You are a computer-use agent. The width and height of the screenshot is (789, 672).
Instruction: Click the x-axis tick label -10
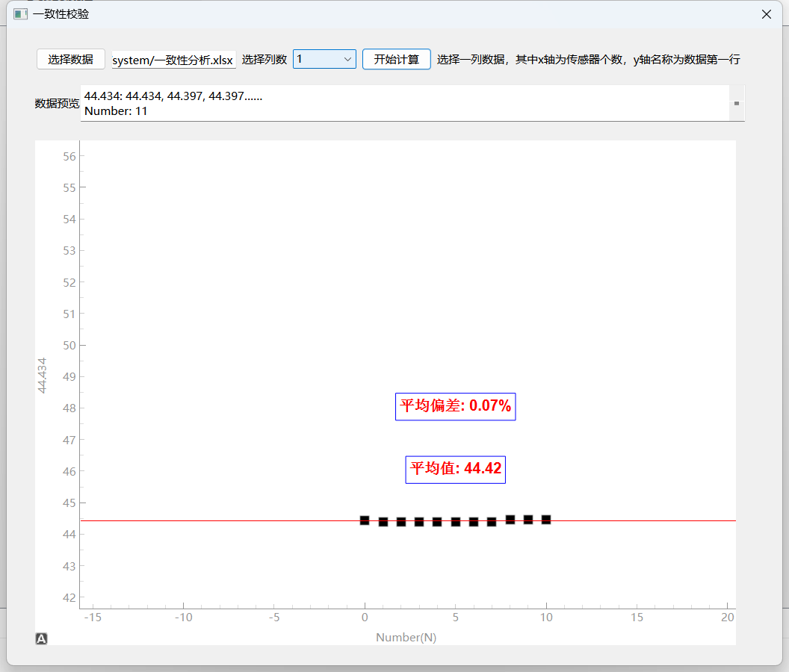(184, 617)
